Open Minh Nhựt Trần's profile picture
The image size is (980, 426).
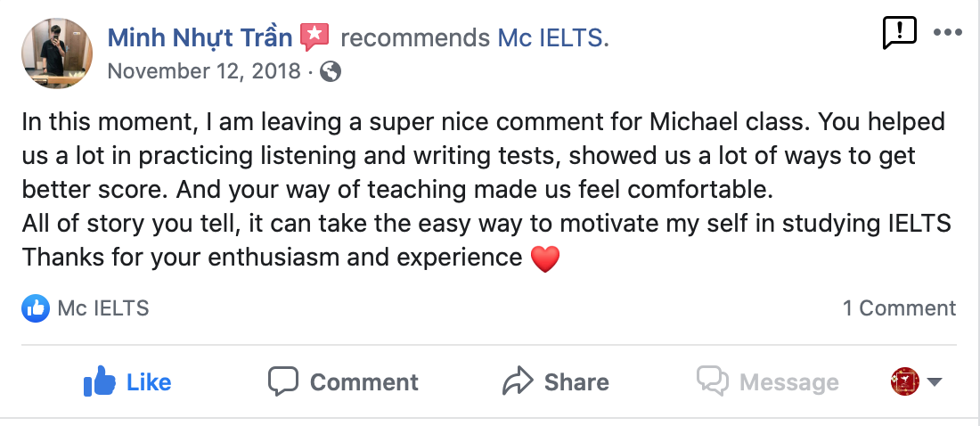[56, 53]
